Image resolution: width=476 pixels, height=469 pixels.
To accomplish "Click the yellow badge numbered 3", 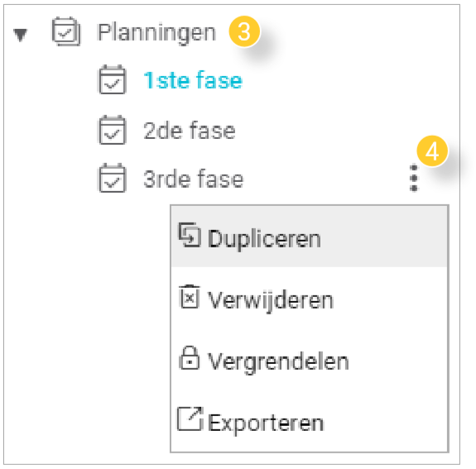I will [x=244, y=31].
